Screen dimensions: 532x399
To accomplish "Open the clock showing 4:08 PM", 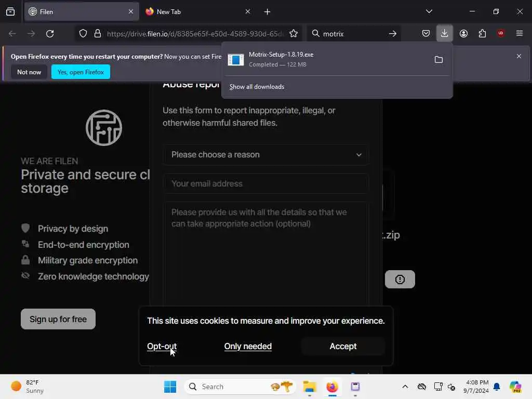I will pos(476,387).
